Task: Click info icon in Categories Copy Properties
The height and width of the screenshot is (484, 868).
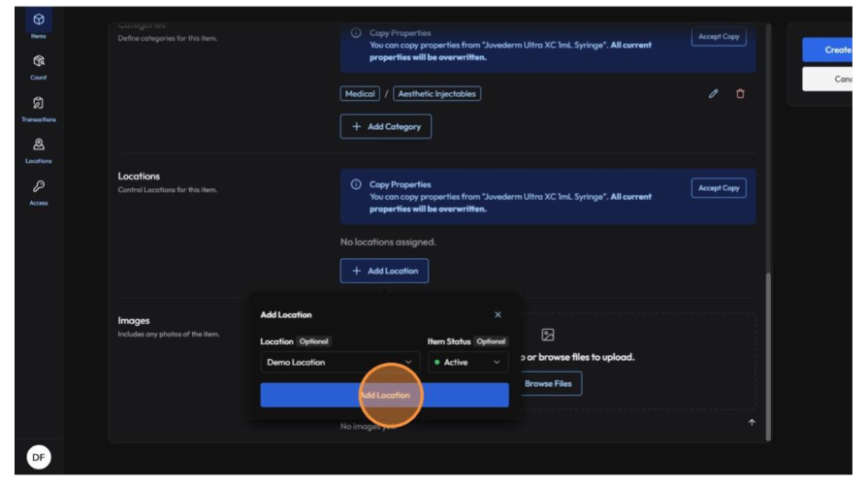Action: [356, 33]
